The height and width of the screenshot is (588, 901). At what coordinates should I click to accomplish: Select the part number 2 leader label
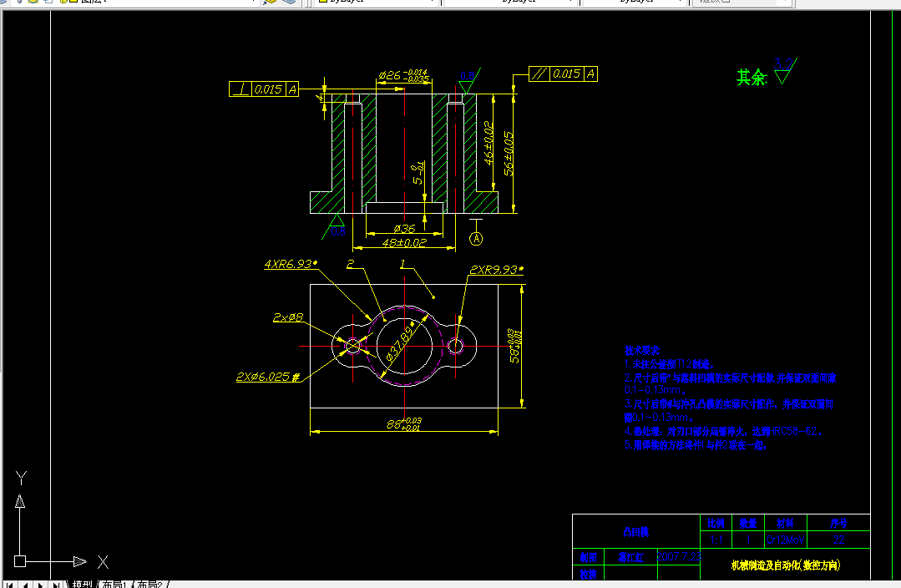tap(351, 263)
